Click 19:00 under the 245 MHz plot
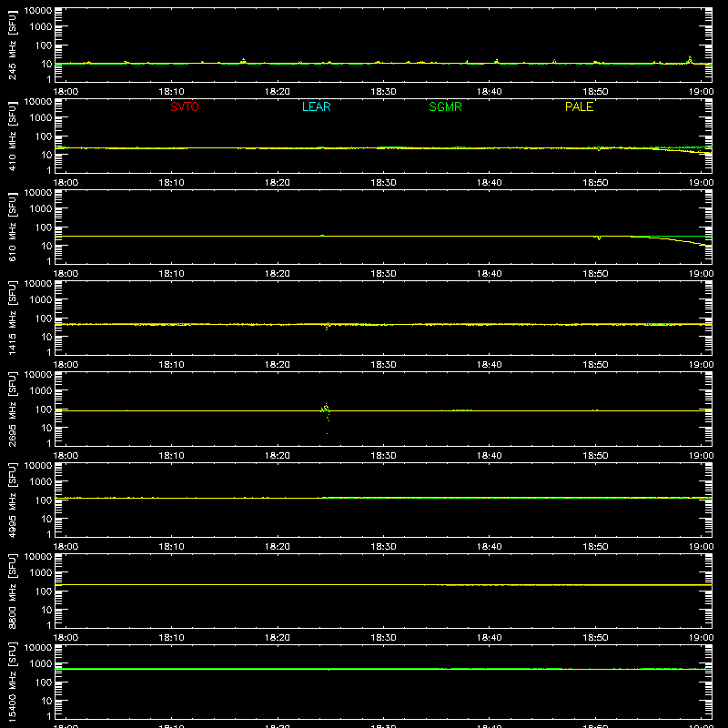 click(701, 92)
